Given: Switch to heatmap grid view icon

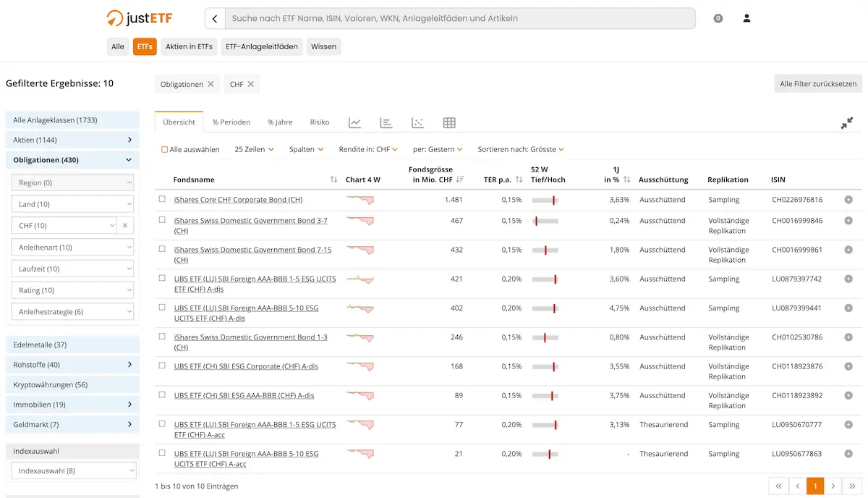Looking at the screenshot, I should click(449, 123).
